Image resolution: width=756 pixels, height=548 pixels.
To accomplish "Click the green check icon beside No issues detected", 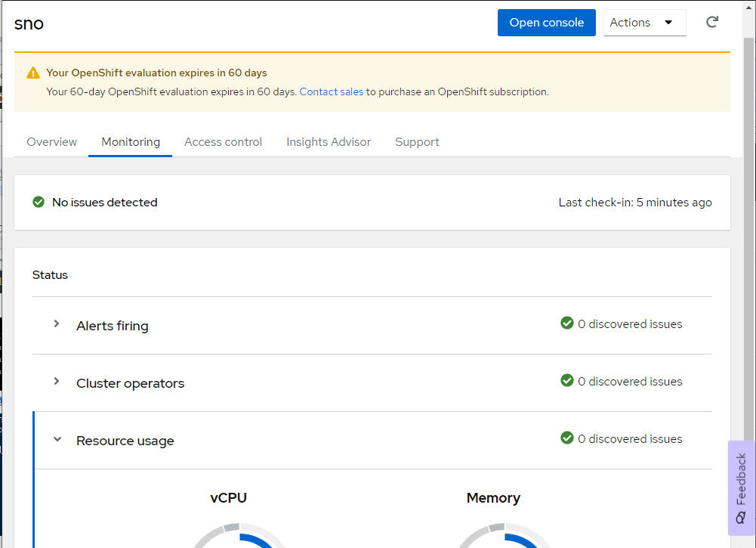I will 39,202.
